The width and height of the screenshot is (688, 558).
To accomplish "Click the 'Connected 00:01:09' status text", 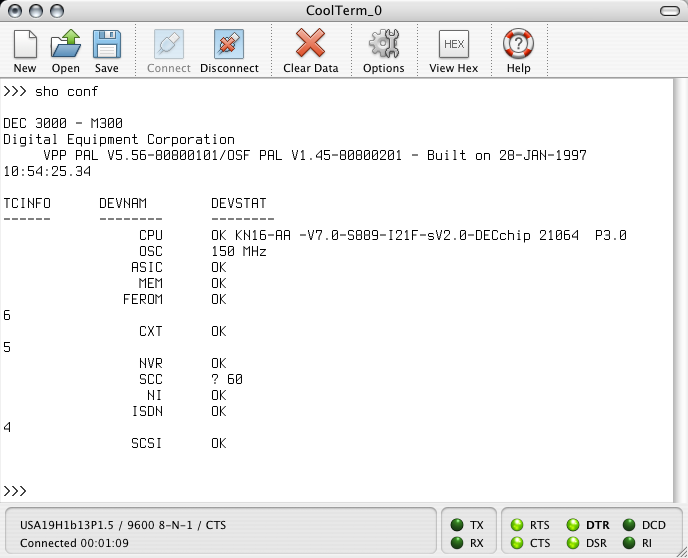I will click(74, 543).
